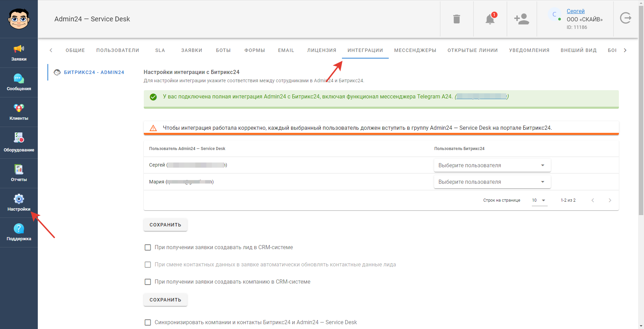Click the ООО «СКАЙВ» company name
Image resolution: width=644 pixels, height=329 pixels.
click(584, 19)
